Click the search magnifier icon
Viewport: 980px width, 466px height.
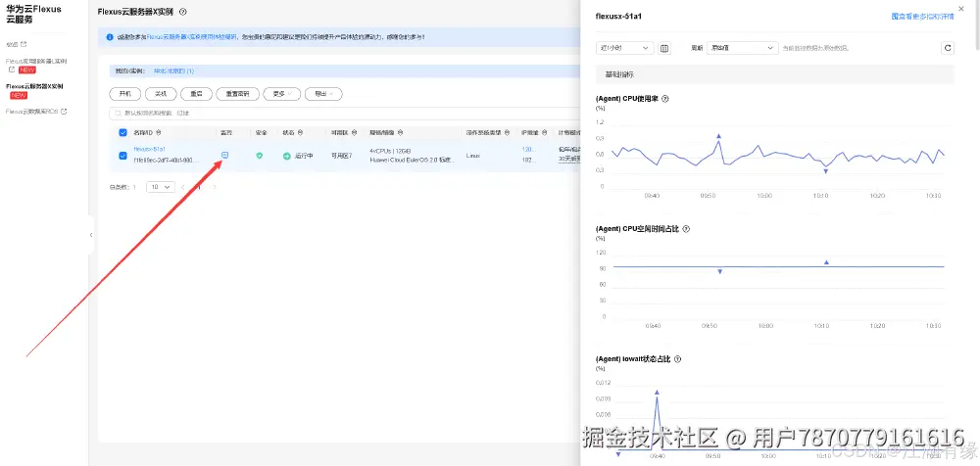pyautogui.click(x=119, y=113)
